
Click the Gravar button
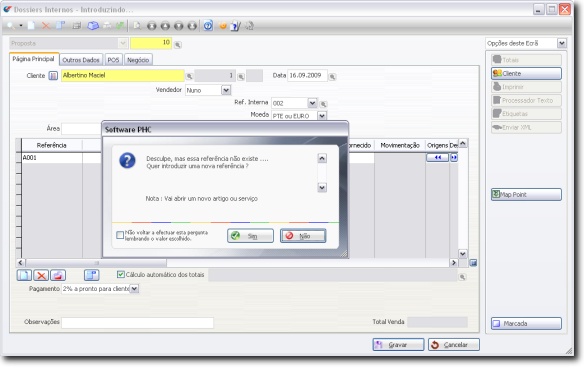pos(398,345)
